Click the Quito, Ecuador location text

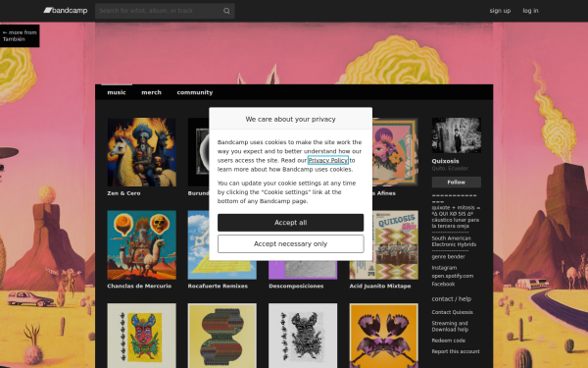coord(450,169)
